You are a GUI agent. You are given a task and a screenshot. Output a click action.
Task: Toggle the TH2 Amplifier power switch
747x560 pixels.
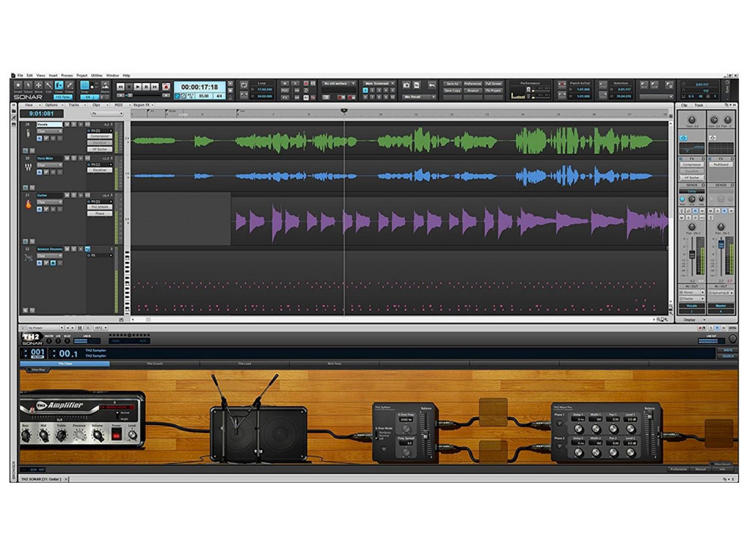tap(117, 435)
